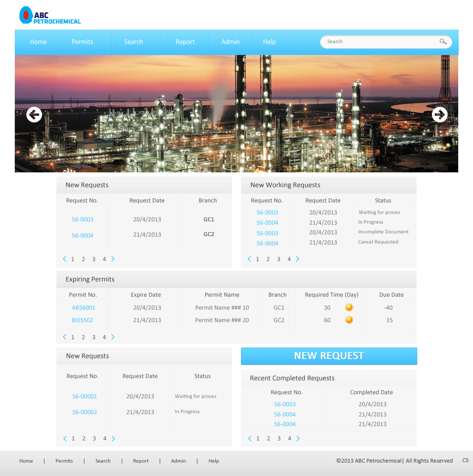Open the Permits menu in top navigation
The height and width of the screenshot is (476, 473).
click(x=82, y=42)
